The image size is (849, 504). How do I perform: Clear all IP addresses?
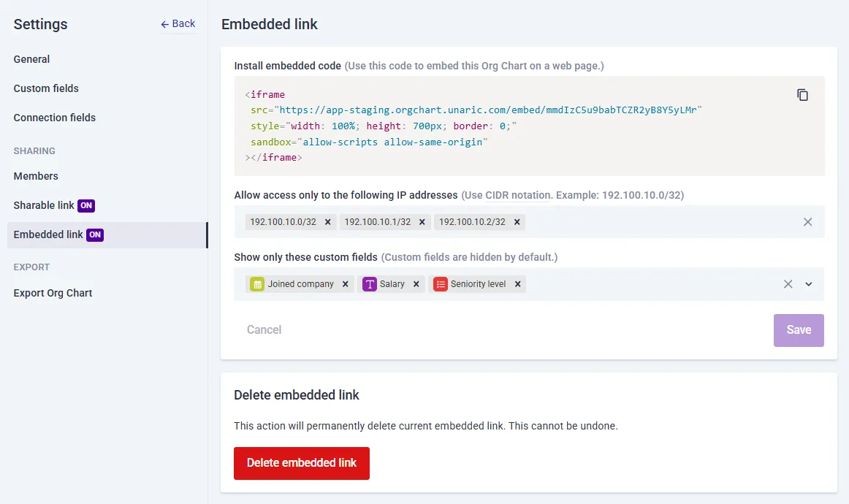click(x=807, y=222)
